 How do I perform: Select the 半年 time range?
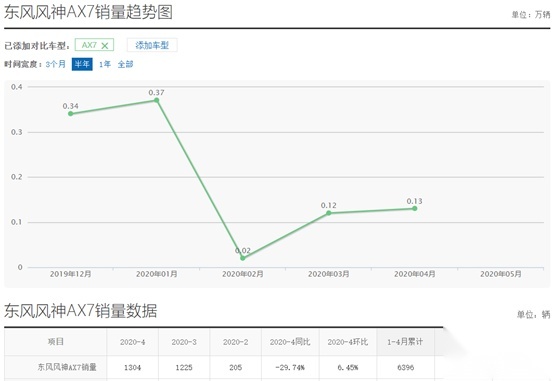[x=82, y=64]
